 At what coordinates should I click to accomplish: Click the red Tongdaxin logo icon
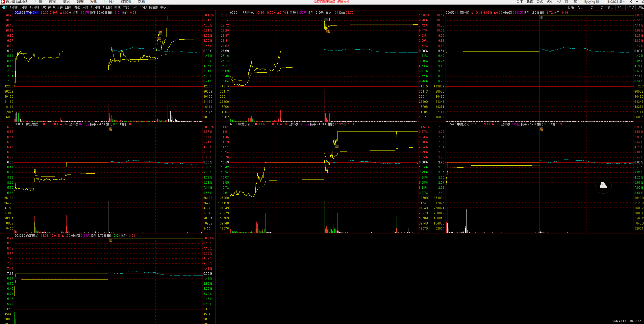3,2
